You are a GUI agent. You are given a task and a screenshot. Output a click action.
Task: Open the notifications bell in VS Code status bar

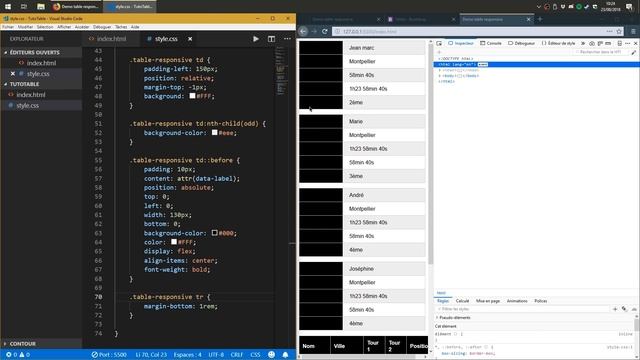coord(285,355)
